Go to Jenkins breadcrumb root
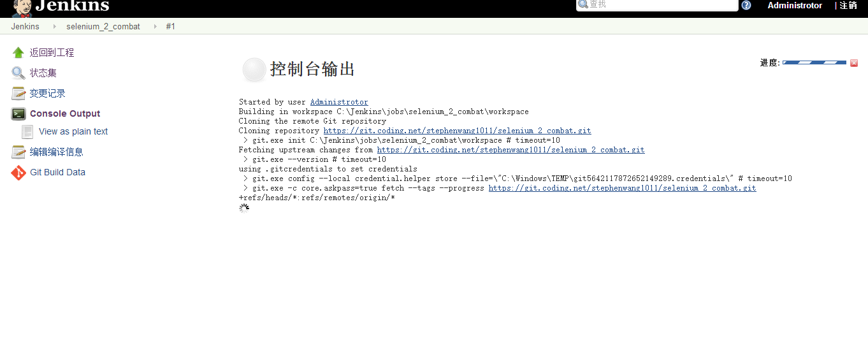 25,27
